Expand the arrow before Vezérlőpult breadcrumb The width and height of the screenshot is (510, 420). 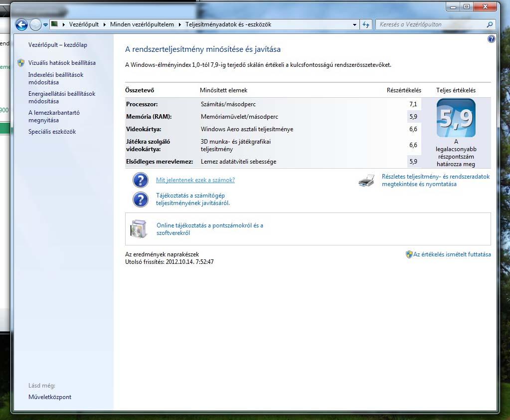(x=63, y=24)
